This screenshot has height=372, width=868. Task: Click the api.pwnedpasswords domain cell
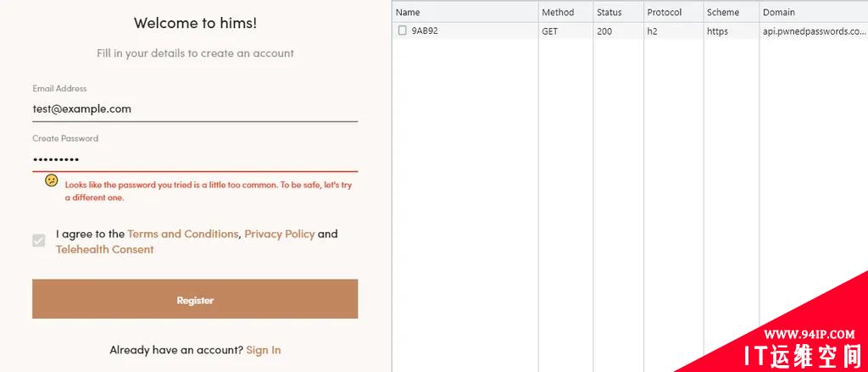pyautogui.click(x=813, y=31)
